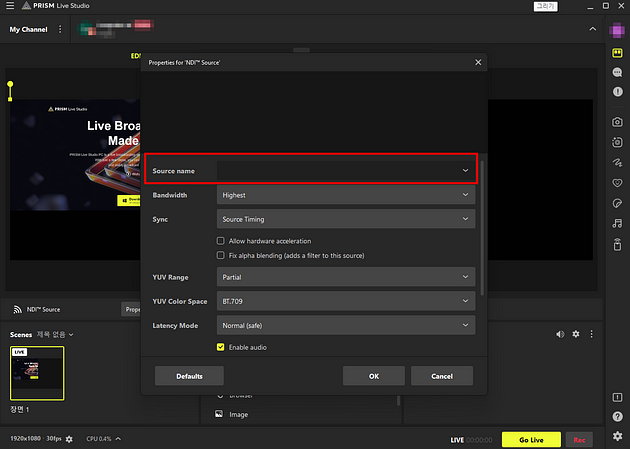Uncheck Enable audio checkbox

220,347
